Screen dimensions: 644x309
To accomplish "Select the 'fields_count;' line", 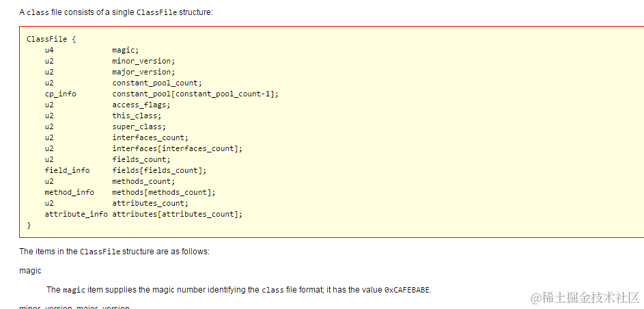I will coord(141,159).
